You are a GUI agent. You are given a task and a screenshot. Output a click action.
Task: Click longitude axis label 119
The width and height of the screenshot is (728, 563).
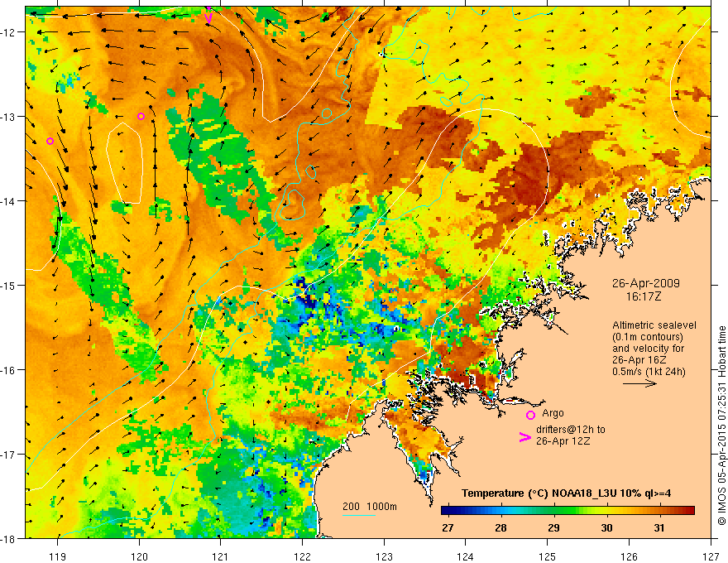(58, 556)
